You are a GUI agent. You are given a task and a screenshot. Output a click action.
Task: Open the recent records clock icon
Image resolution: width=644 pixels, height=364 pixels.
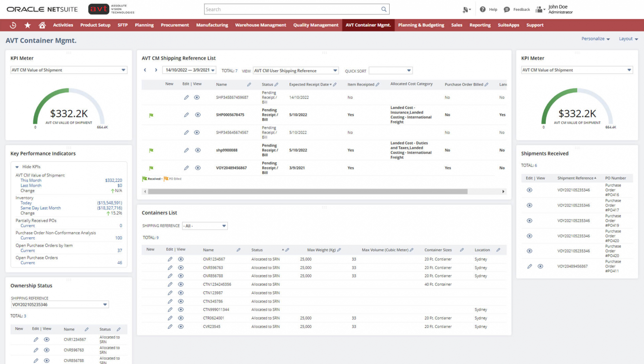[x=13, y=25]
